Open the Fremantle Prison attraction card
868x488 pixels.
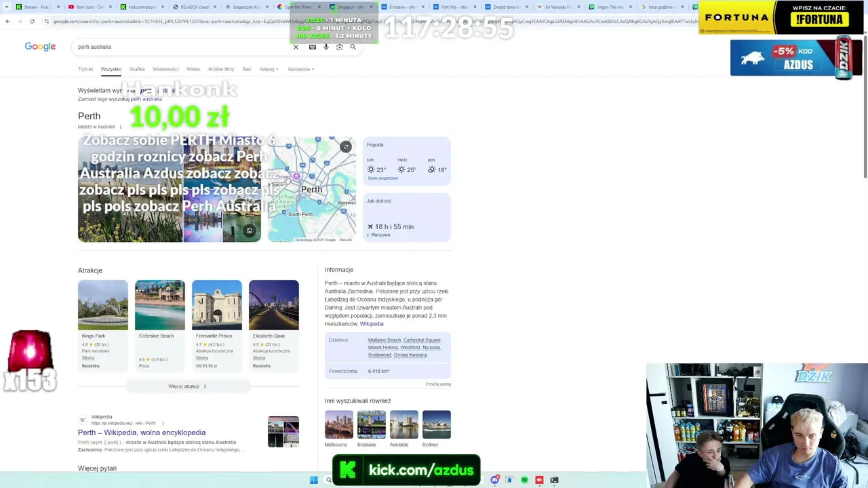point(217,325)
